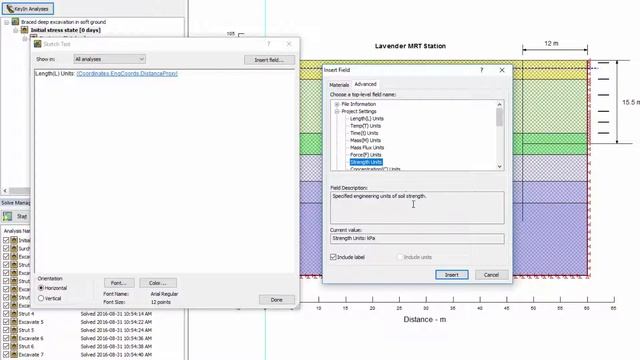
Task: Click the field list scroll down arrow
Action: [x=500, y=166]
